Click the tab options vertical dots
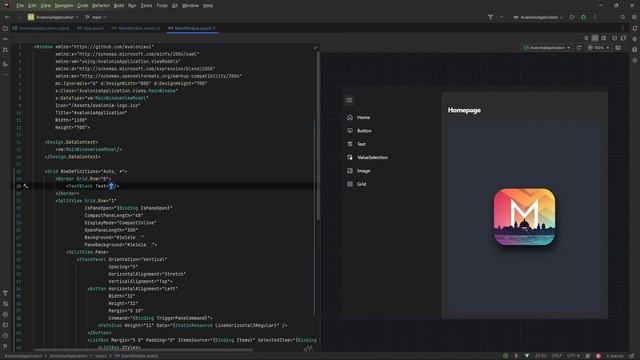The height and width of the screenshot is (360, 640). 622,29
